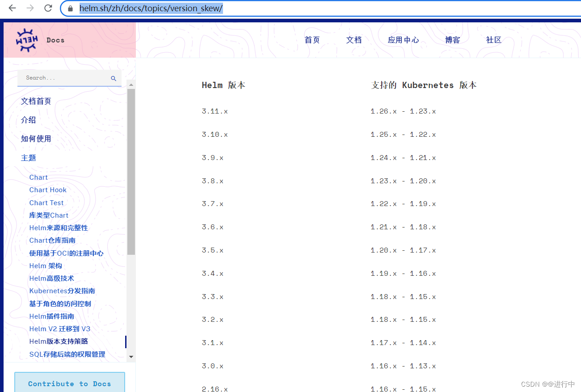581x392 pixels.
Task: Select the Helm版本支持策略 sidebar item
Action: [57, 341]
